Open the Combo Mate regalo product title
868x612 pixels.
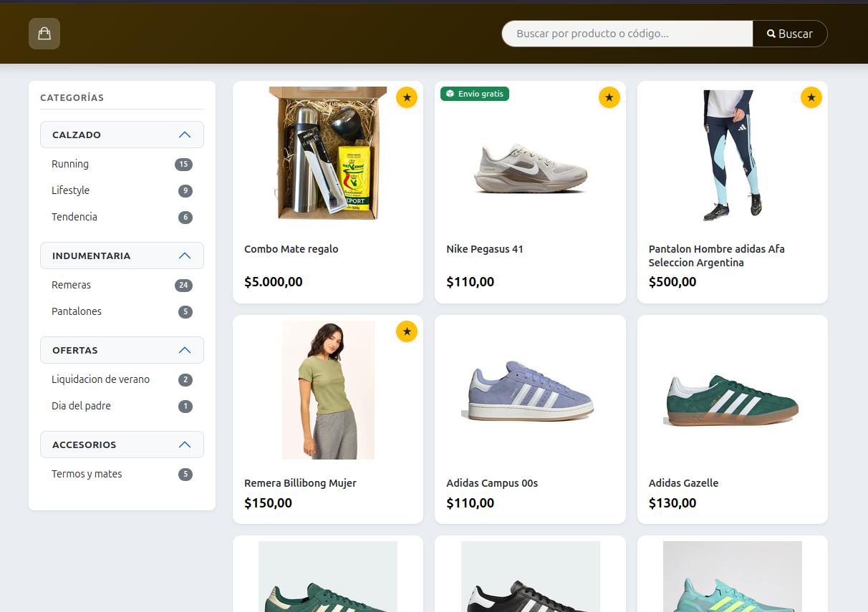coord(291,249)
